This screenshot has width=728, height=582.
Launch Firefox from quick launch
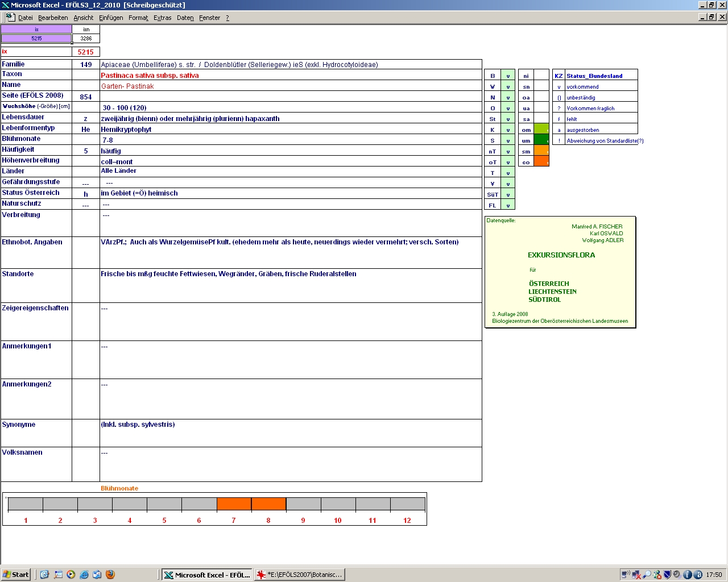click(110, 575)
